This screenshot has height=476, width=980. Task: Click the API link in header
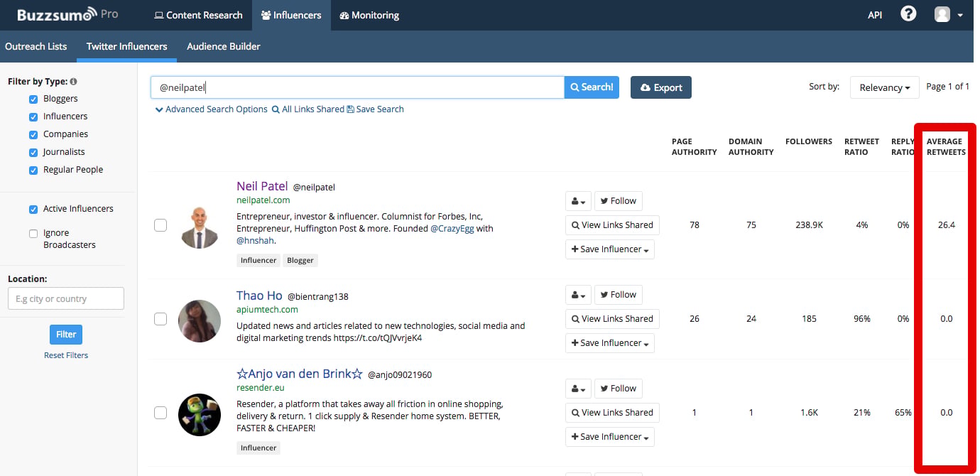point(875,15)
